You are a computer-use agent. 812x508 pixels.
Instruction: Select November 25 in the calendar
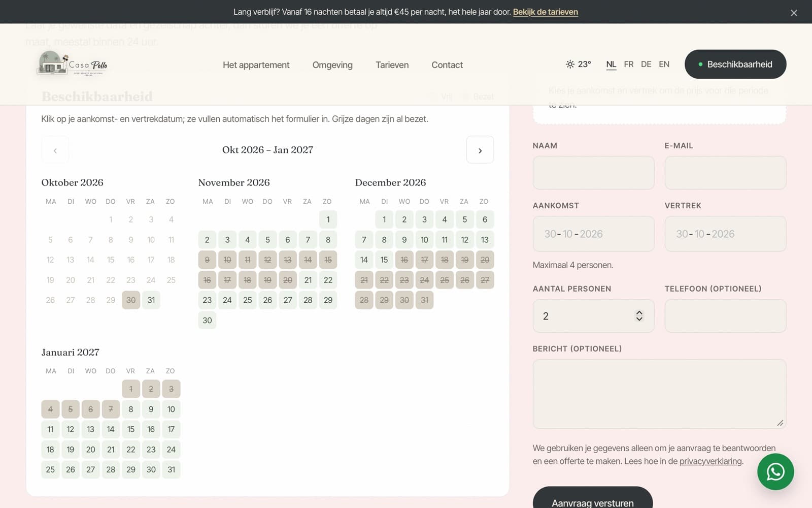248,300
